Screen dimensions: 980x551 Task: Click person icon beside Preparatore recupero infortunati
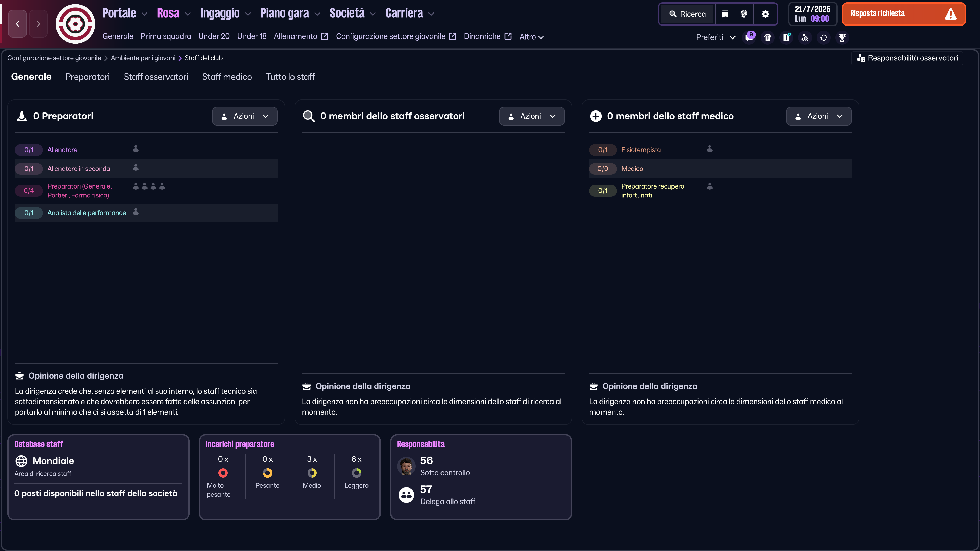click(x=709, y=186)
